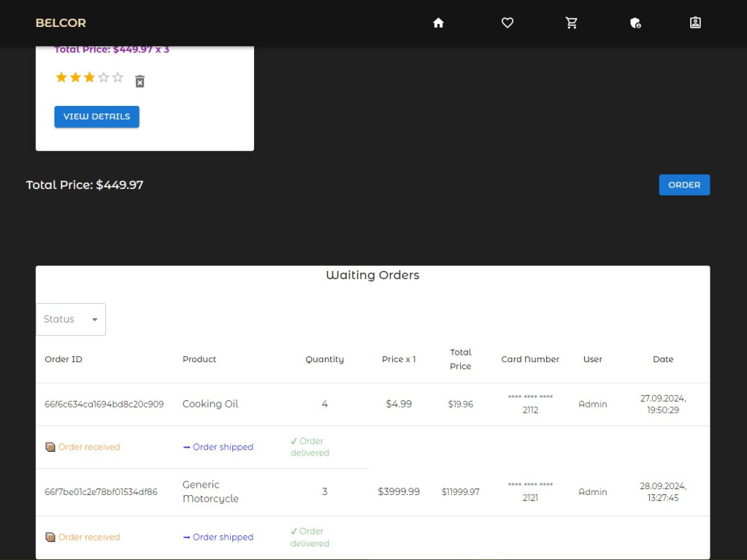
Task: Rate the product two stars
Action: 75,77
